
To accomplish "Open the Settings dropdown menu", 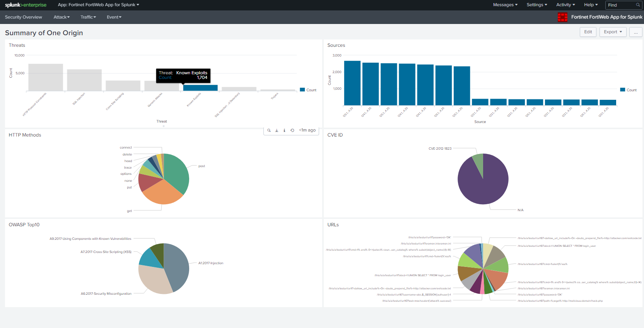I will click(536, 5).
